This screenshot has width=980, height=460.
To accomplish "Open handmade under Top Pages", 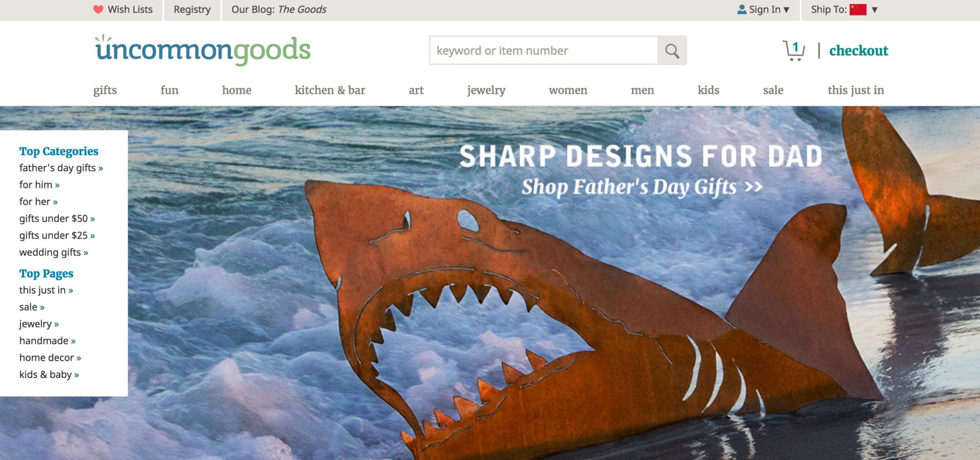I will pos(47,341).
